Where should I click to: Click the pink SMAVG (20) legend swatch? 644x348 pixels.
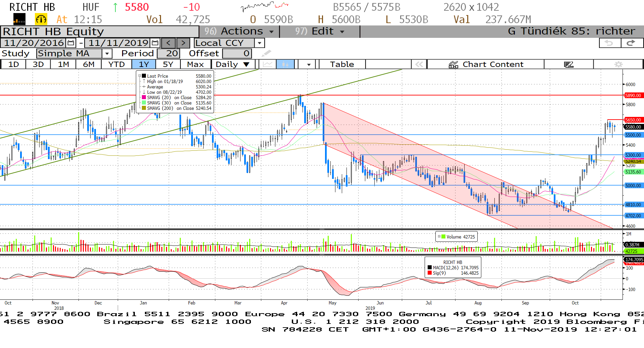[x=144, y=97]
